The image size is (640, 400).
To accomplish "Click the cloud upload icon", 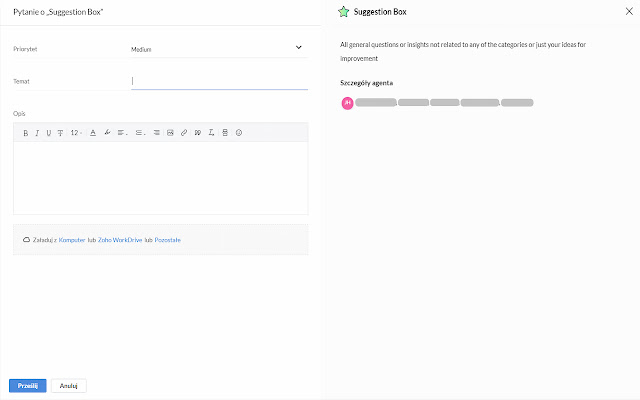I will [26, 240].
